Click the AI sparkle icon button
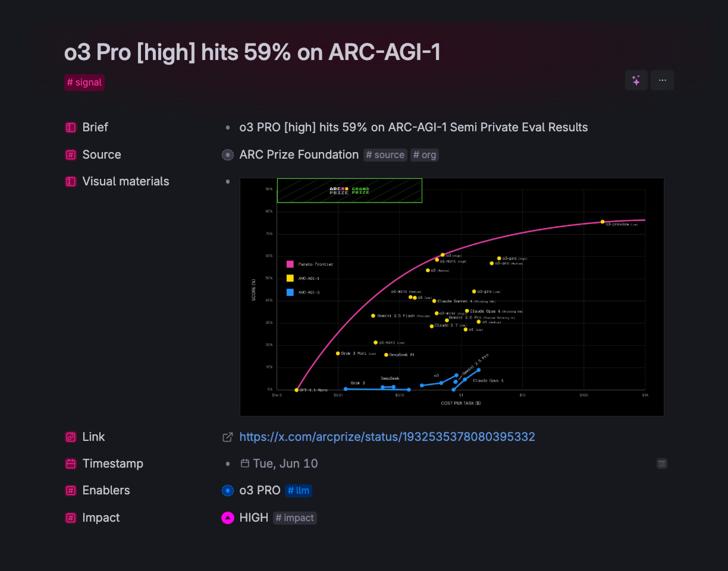This screenshot has height=571, width=728. (636, 80)
